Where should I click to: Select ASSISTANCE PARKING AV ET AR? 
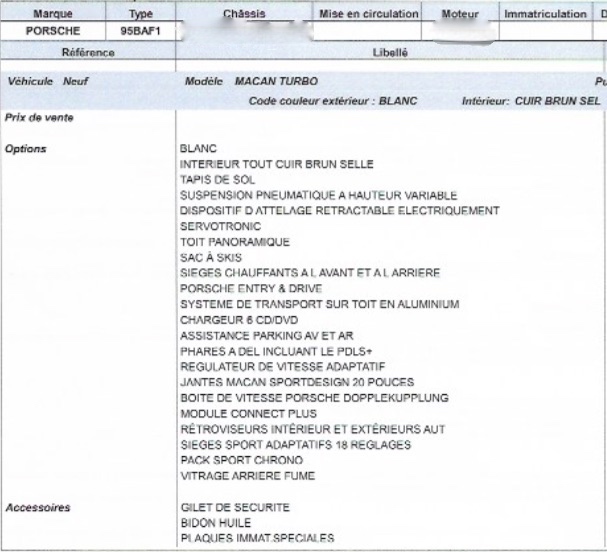coord(267,336)
